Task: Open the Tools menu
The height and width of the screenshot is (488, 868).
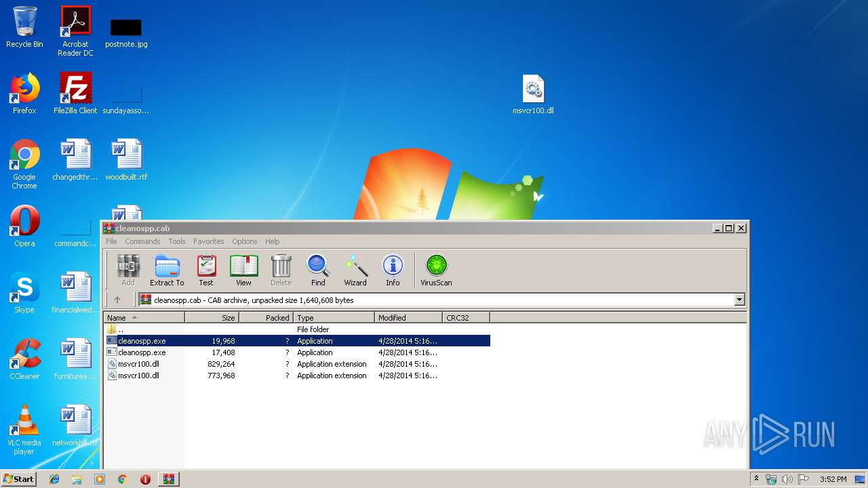Action: [x=177, y=241]
